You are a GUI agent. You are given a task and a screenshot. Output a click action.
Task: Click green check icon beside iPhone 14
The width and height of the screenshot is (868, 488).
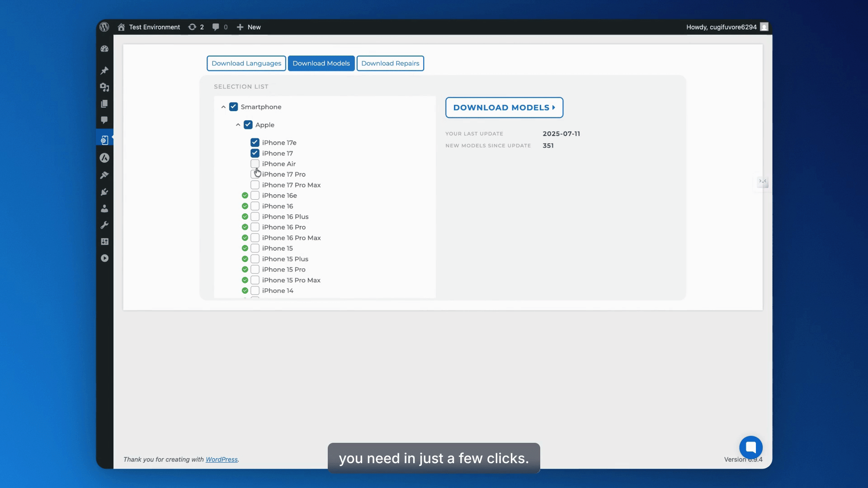(x=245, y=291)
